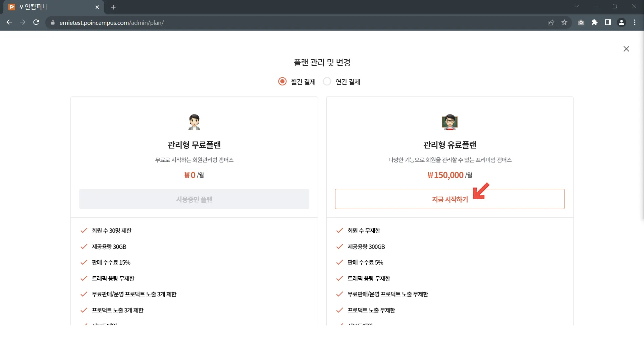644x345 pixels.
Task: Click the 제공용량 300GB feature
Action: [366, 247]
